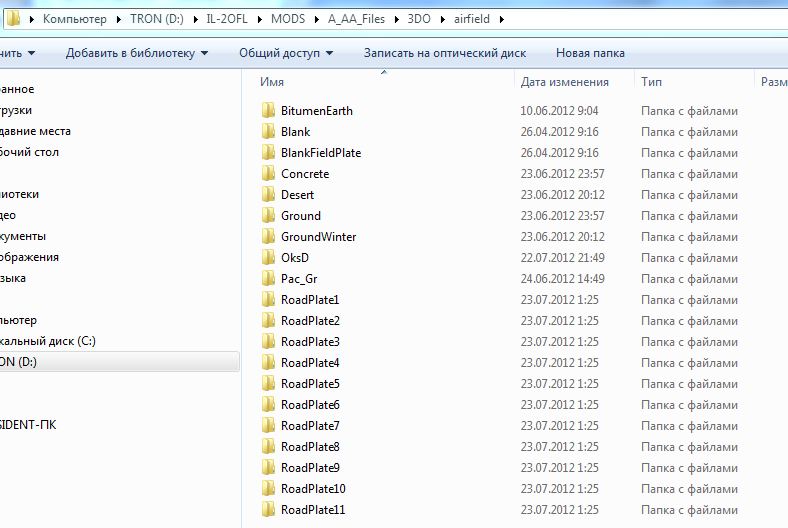
Task: Click the RoadPlate11 folder icon
Action: pos(268,509)
